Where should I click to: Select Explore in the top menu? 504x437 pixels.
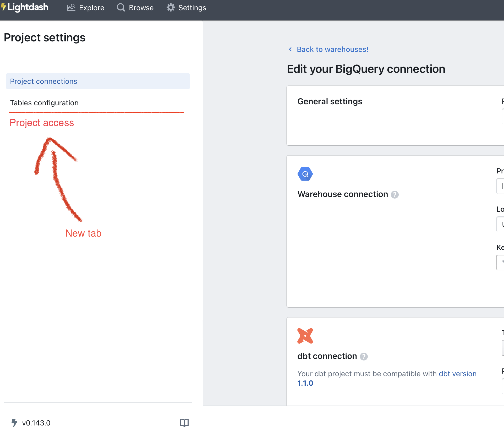[x=91, y=8]
